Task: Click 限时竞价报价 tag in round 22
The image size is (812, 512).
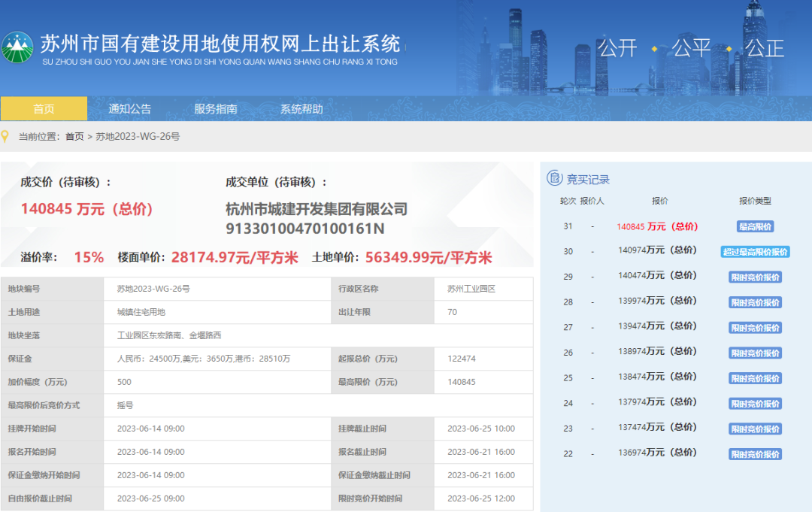Action: (x=755, y=455)
